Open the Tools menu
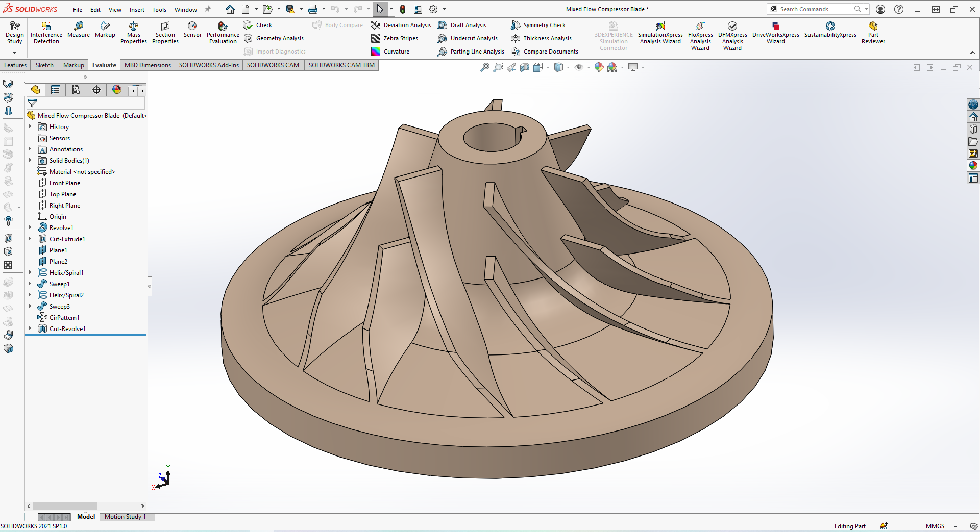Image resolution: width=980 pixels, height=532 pixels. point(159,10)
